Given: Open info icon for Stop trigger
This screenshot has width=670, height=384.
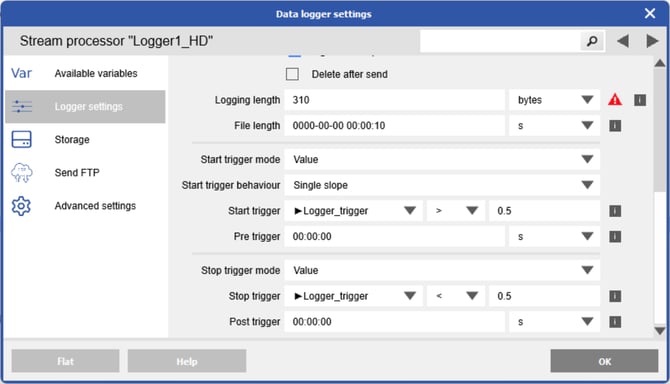Looking at the screenshot, I should click(x=615, y=296).
